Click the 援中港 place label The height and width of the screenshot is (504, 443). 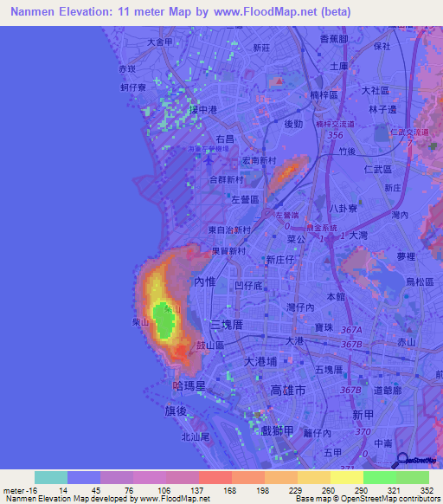[x=203, y=110]
